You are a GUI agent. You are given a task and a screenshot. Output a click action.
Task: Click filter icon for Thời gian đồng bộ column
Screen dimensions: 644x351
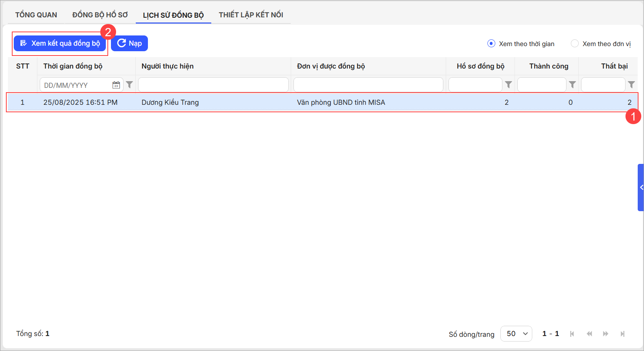point(129,85)
